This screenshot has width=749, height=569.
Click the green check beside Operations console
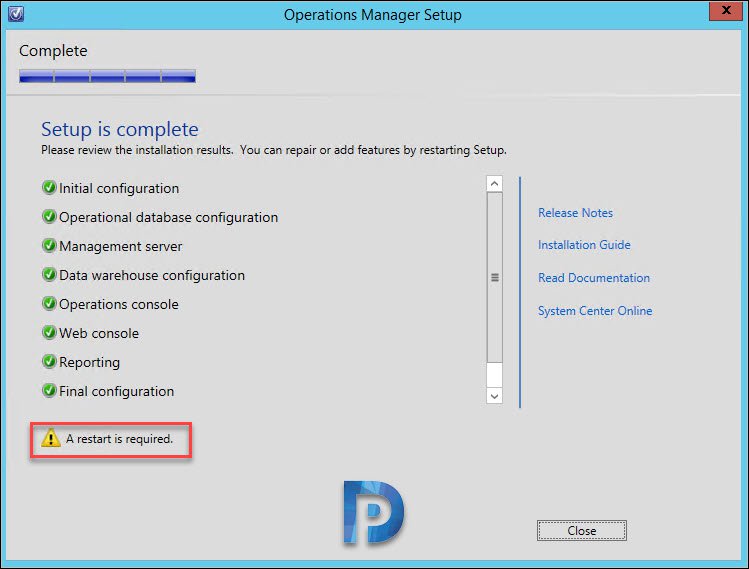(49, 304)
